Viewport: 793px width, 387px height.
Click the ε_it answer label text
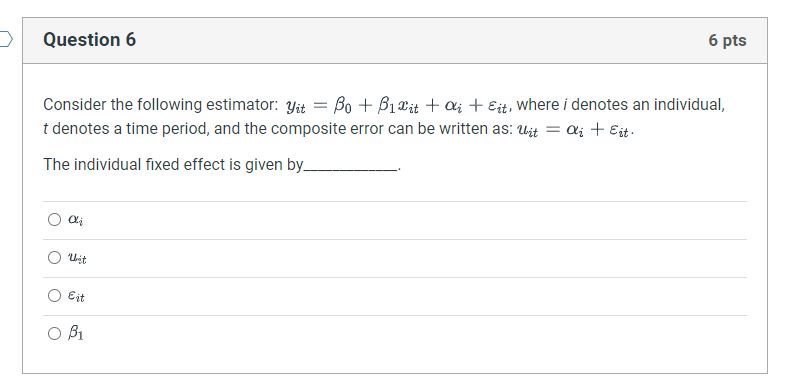click(x=76, y=296)
